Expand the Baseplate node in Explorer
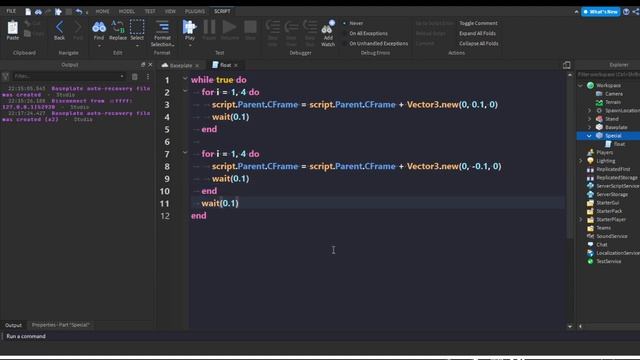The image size is (640, 360). point(589,127)
